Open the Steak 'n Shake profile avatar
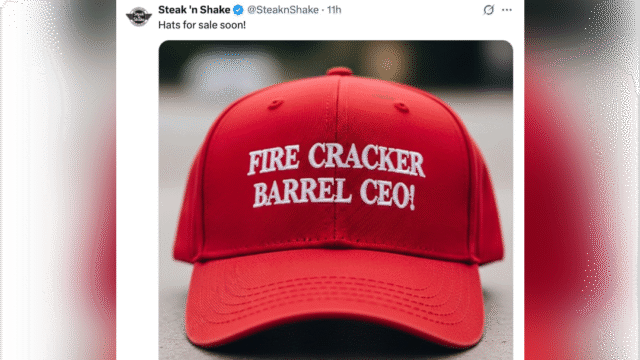640x360 pixels. (x=139, y=17)
